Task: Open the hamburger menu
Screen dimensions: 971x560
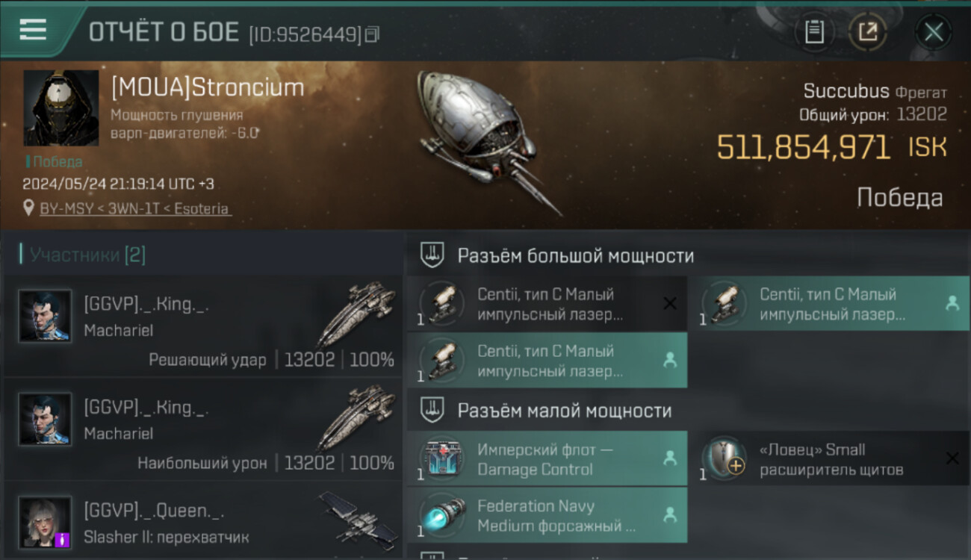Action: tap(33, 30)
